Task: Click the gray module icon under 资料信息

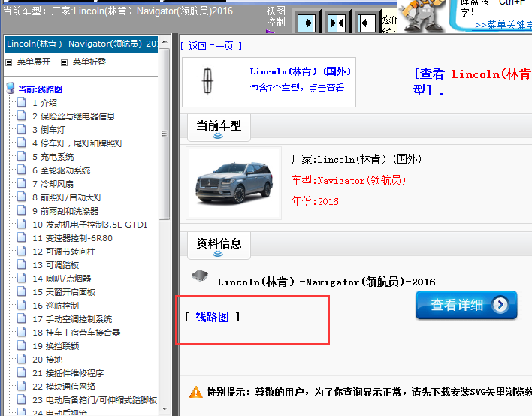Action: click(x=200, y=276)
